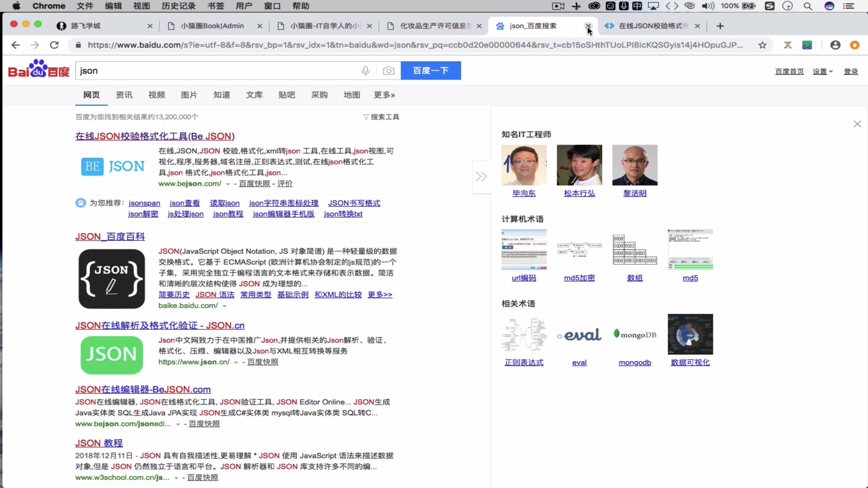Expand the bejson.com snapshot dropdown arrow
This screenshot has width=868, height=488.
227,184
